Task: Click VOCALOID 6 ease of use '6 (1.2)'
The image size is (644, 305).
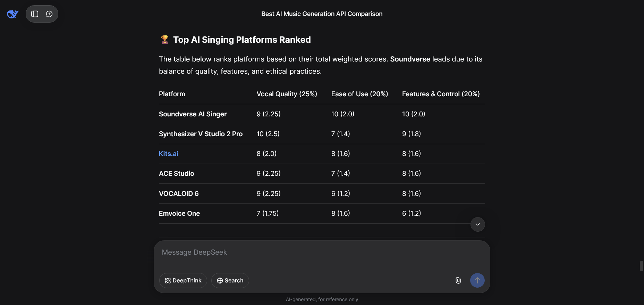Action: pyautogui.click(x=341, y=193)
